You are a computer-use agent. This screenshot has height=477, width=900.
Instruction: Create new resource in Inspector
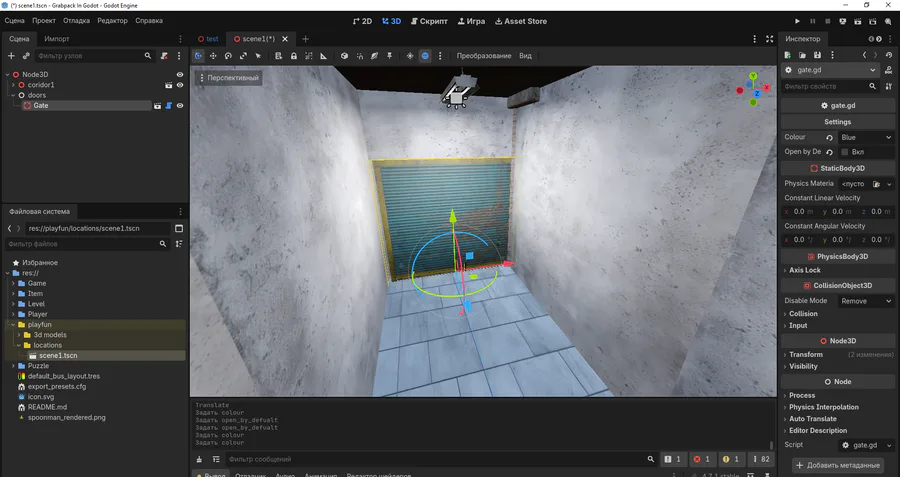click(788, 55)
